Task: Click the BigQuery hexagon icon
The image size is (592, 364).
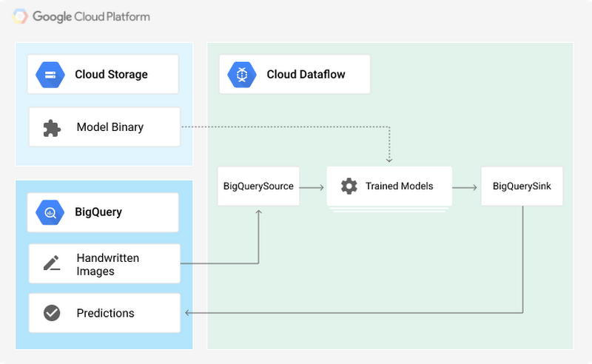Action: coord(50,212)
